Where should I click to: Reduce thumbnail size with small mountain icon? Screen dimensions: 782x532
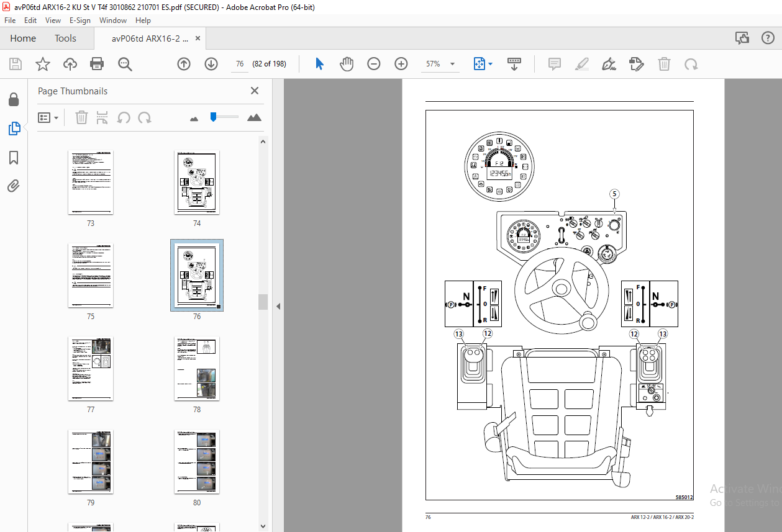194,118
